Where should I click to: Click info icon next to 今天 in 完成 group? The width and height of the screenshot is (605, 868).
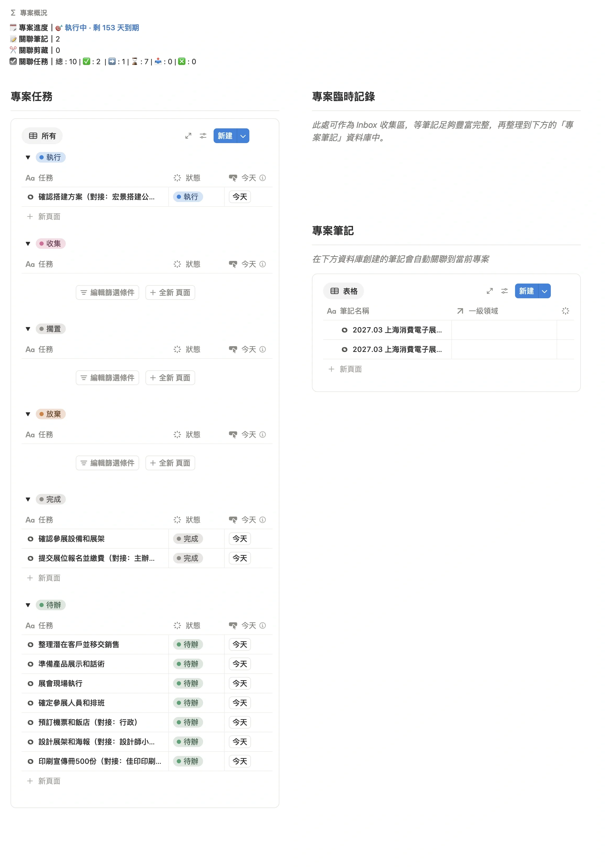[x=263, y=519]
